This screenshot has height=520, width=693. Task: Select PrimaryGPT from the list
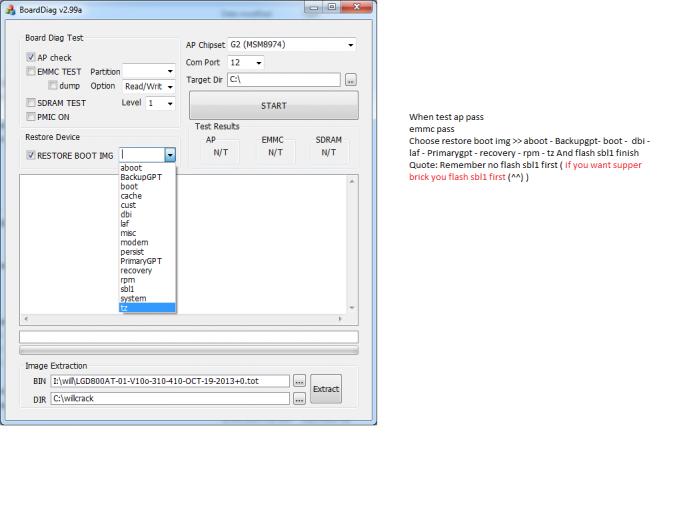[x=148, y=261]
